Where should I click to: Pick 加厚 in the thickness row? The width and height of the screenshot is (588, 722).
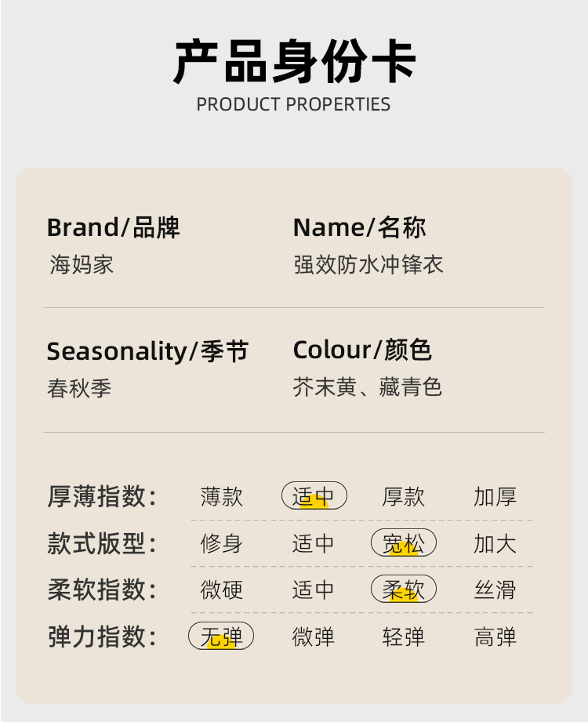[495, 496]
